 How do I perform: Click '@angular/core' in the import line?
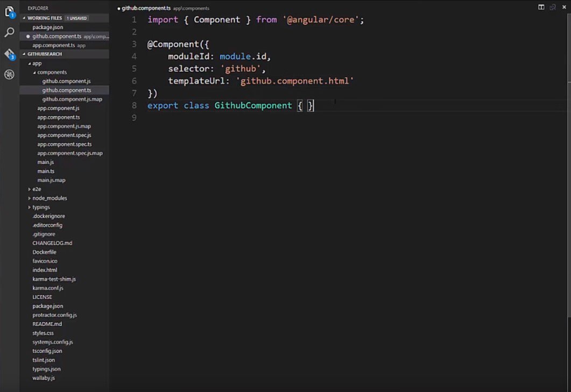click(321, 20)
